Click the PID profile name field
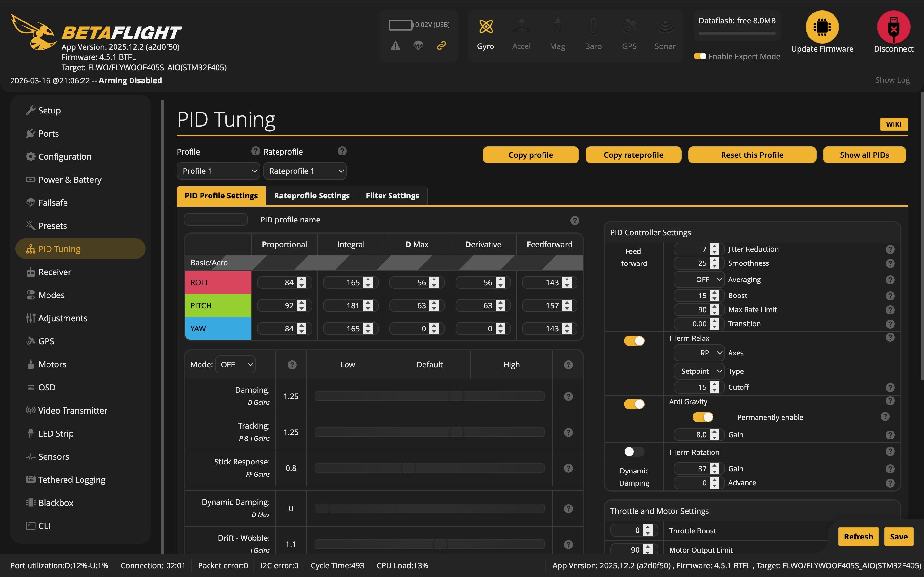The image size is (924, 577). click(216, 220)
